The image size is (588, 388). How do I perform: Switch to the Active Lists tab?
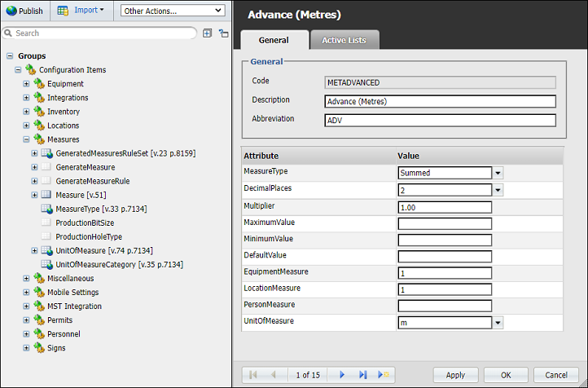click(x=344, y=40)
